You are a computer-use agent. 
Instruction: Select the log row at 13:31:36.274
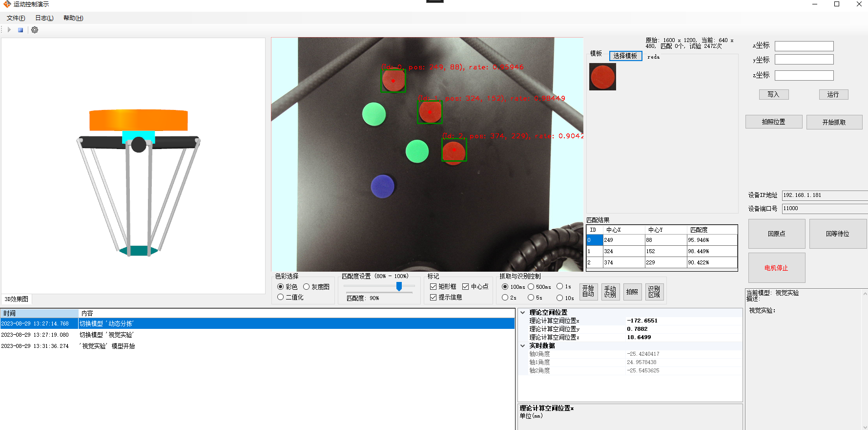[x=258, y=346]
